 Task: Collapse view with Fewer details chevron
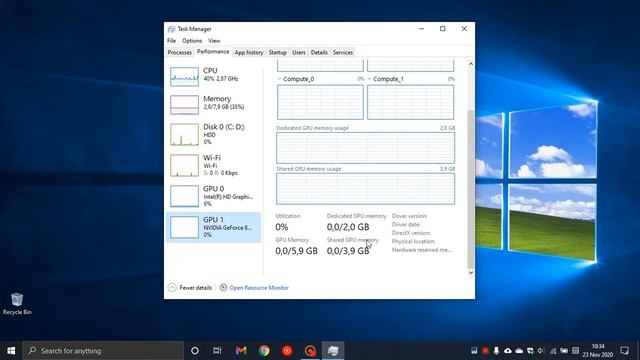click(x=172, y=288)
